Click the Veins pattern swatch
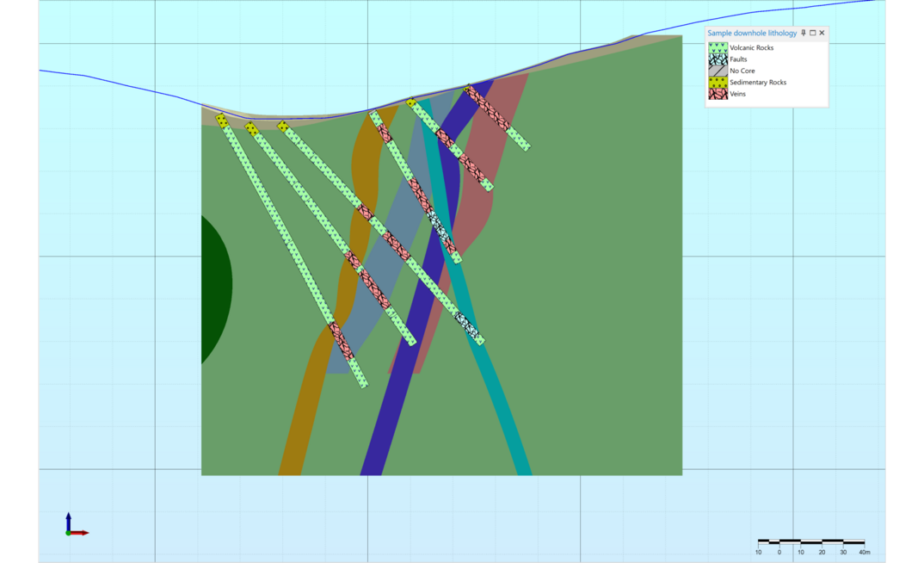This screenshot has width=924, height=563. [718, 94]
